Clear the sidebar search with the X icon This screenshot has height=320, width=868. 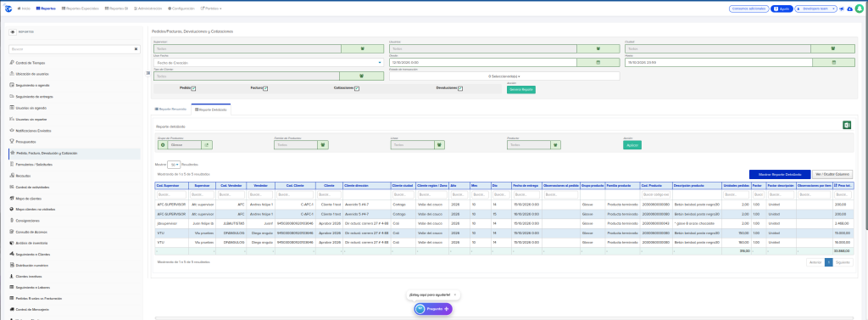click(x=136, y=48)
